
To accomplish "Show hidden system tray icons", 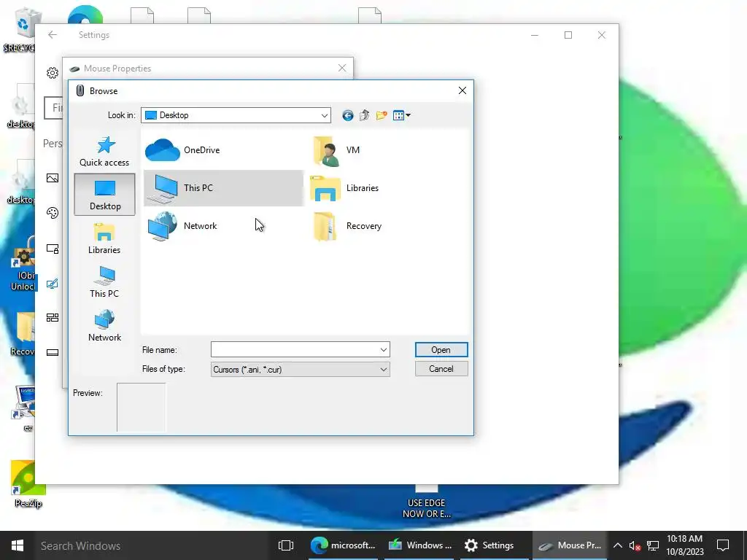I will pyautogui.click(x=617, y=545).
